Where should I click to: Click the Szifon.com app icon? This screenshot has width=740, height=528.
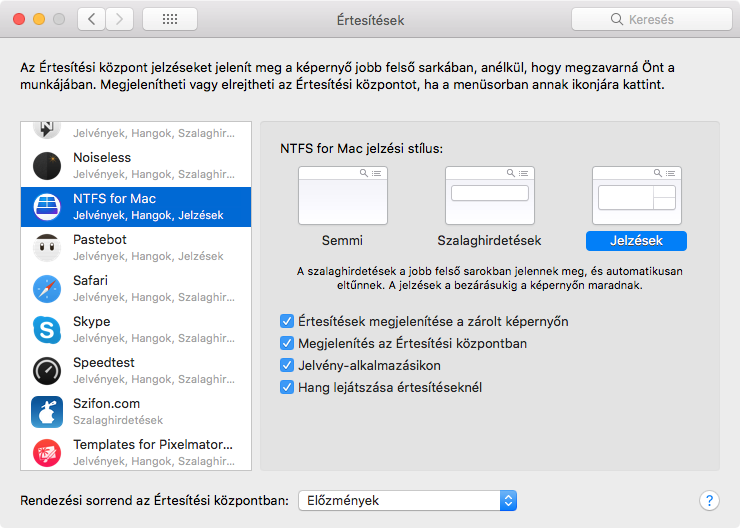(x=47, y=412)
